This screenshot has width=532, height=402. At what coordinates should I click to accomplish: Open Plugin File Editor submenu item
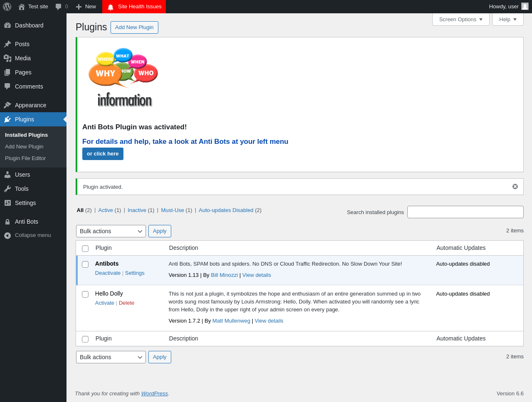(25, 158)
